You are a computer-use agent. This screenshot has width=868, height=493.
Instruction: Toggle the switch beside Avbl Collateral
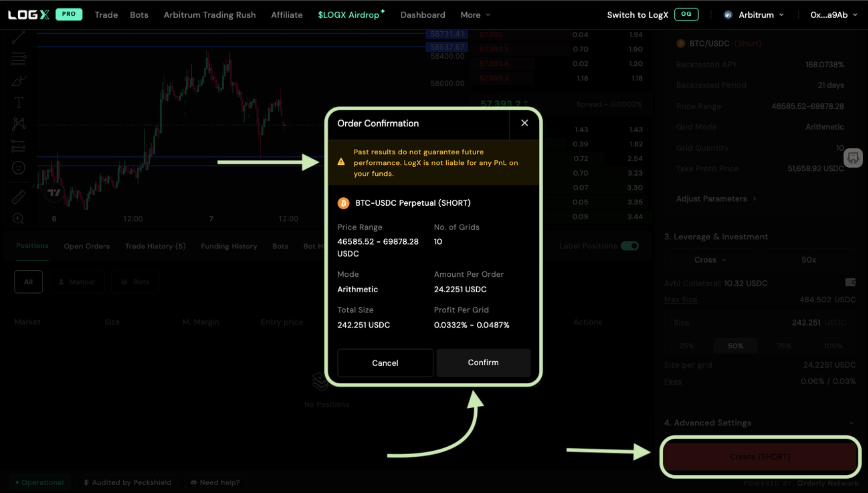tap(850, 282)
